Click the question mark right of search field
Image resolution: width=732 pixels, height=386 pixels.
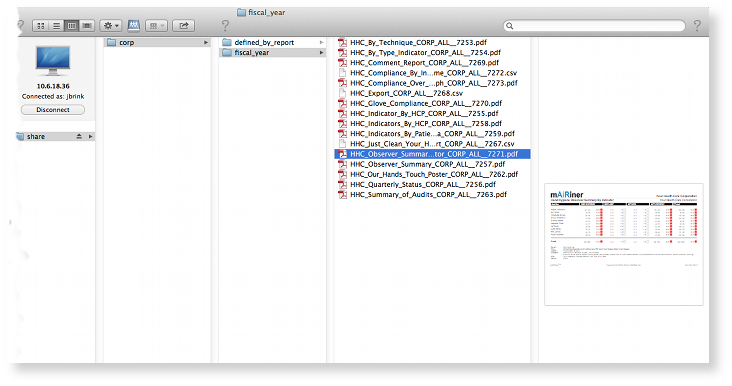(697, 26)
